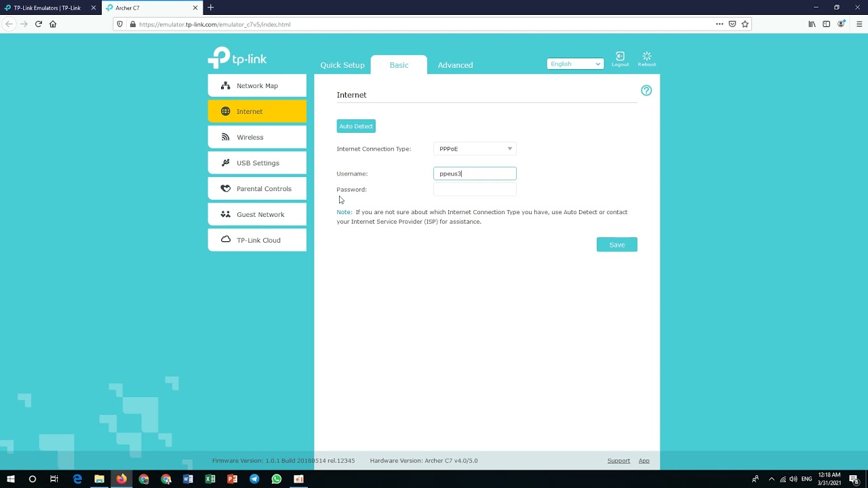Show hidden system tray icons
The height and width of the screenshot is (488, 868).
[771, 479]
